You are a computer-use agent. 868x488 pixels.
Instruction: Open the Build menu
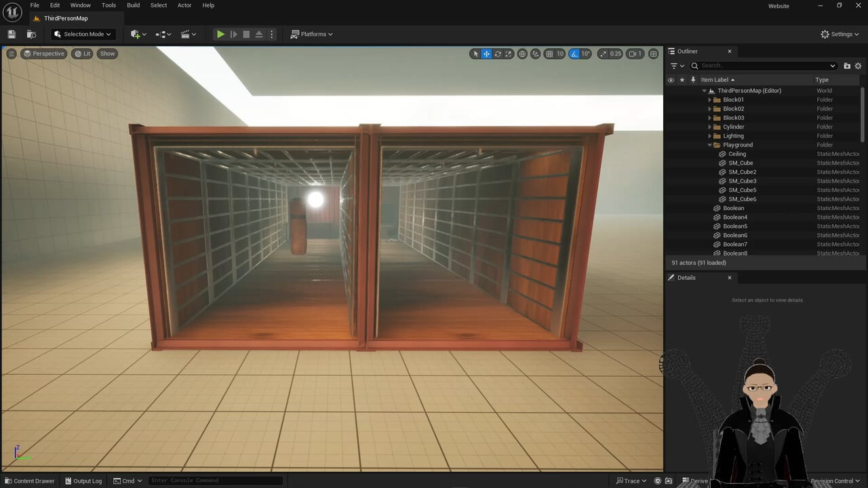tap(133, 5)
